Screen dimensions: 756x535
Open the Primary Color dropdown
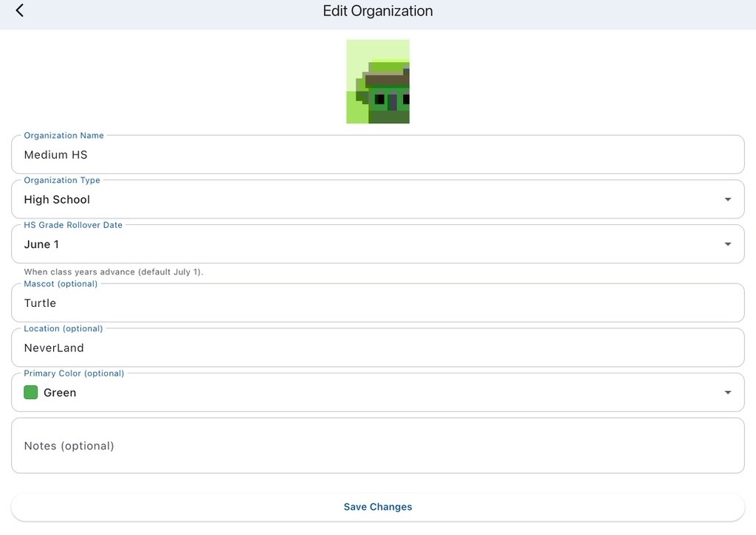[x=378, y=393]
